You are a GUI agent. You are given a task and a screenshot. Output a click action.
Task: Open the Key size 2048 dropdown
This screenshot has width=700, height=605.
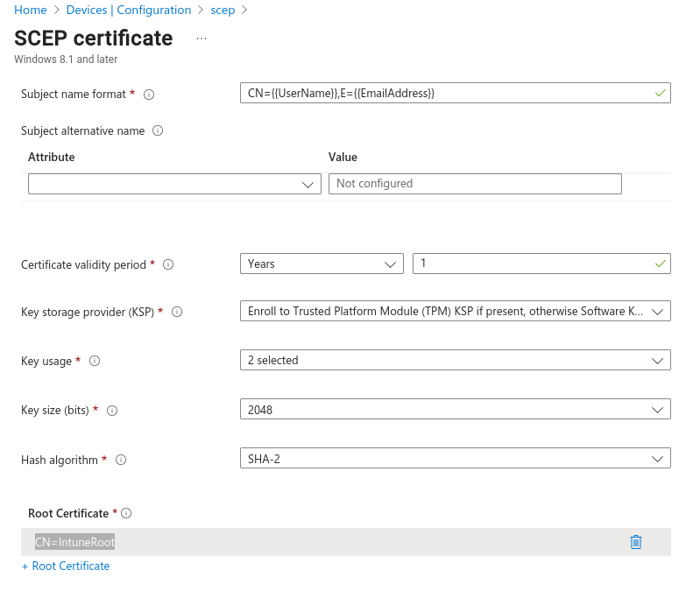pyautogui.click(x=455, y=409)
